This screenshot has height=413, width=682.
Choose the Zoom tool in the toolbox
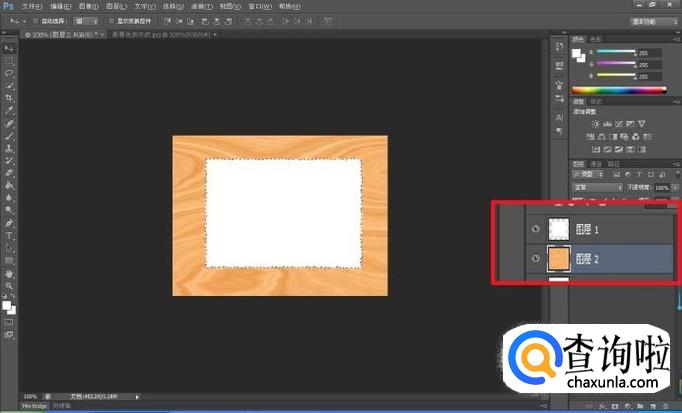9,285
